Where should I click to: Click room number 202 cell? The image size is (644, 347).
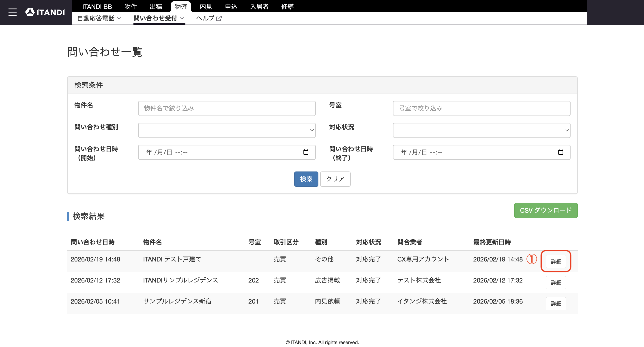[253, 280]
